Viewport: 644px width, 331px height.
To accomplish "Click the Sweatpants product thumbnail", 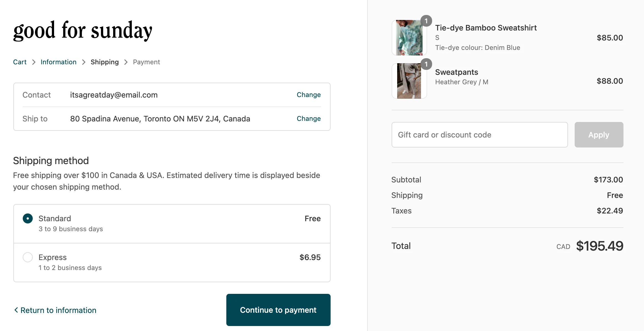I will [409, 81].
